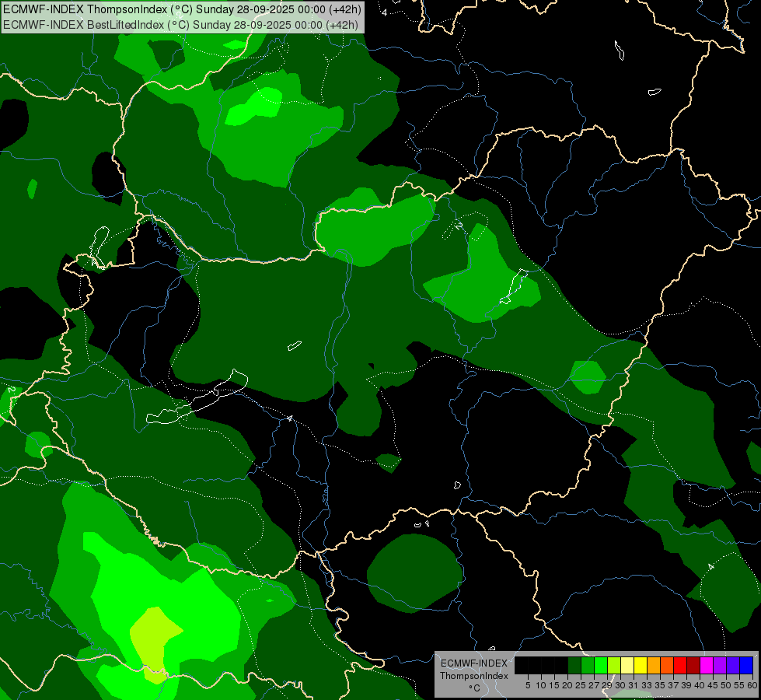Viewport: 761px width, 700px height.
Task: Select the dark green 20-25 legend swatch
Action: click(x=574, y=665)
